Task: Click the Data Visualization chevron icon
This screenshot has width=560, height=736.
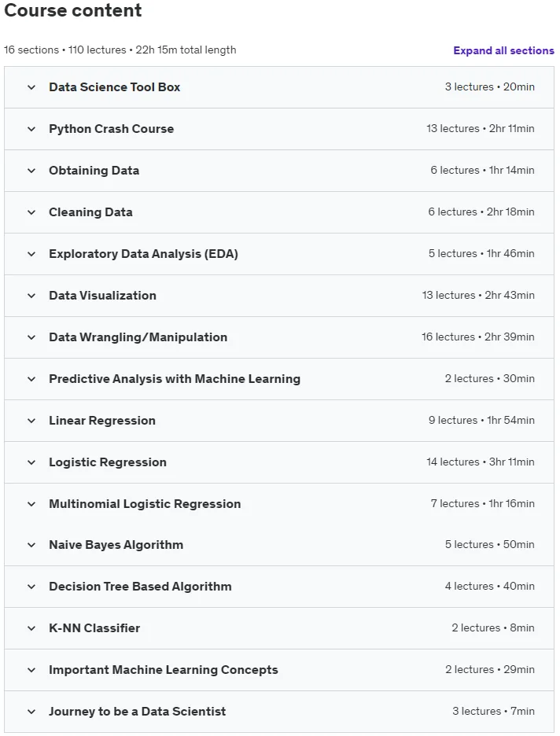Action: (31, 296)
